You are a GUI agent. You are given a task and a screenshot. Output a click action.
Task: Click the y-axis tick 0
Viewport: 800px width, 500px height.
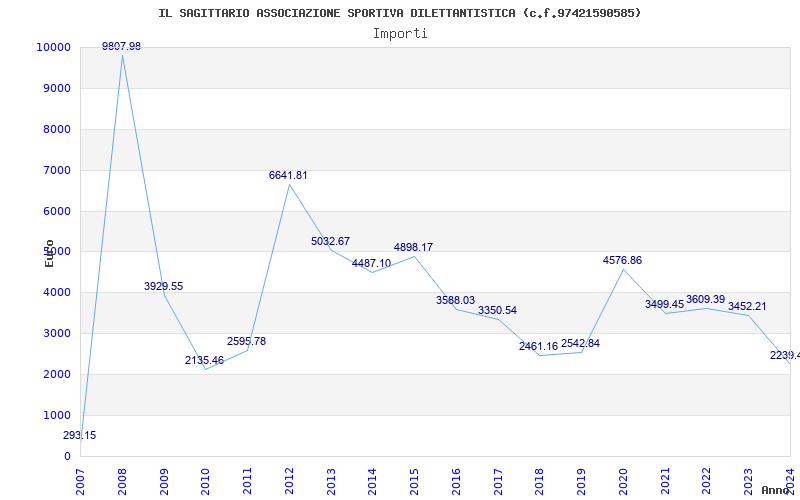click(67, 456)
